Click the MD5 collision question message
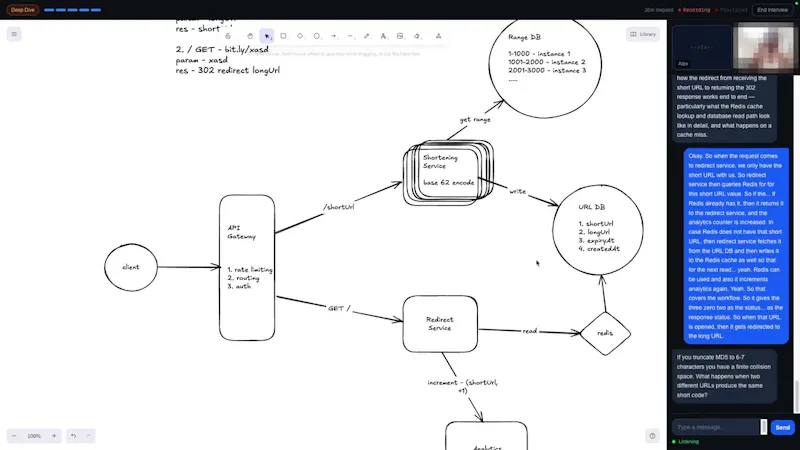The image size is (800, 450). click(x=724, y=376)
